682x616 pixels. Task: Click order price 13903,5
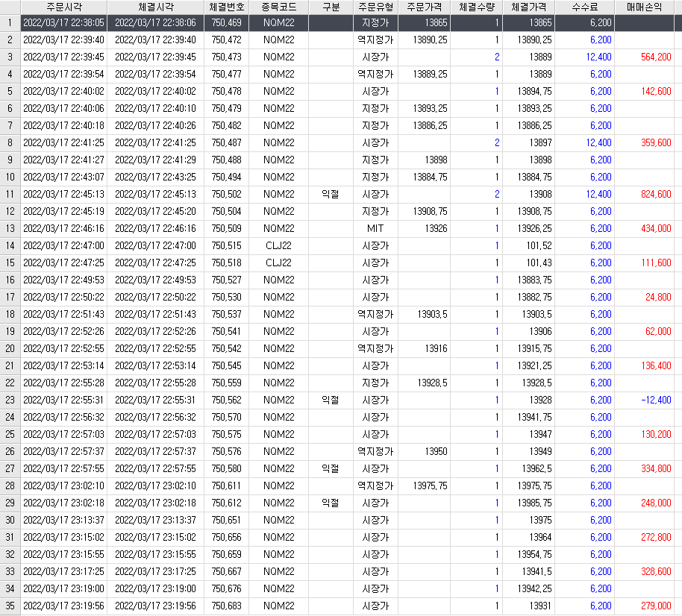[x=432, y=314]
